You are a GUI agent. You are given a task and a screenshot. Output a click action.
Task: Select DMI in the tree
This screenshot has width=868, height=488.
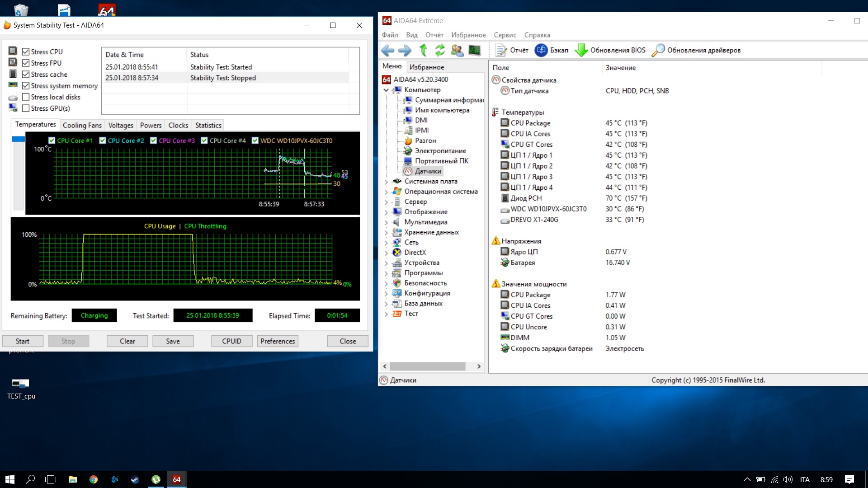[421, 120]
